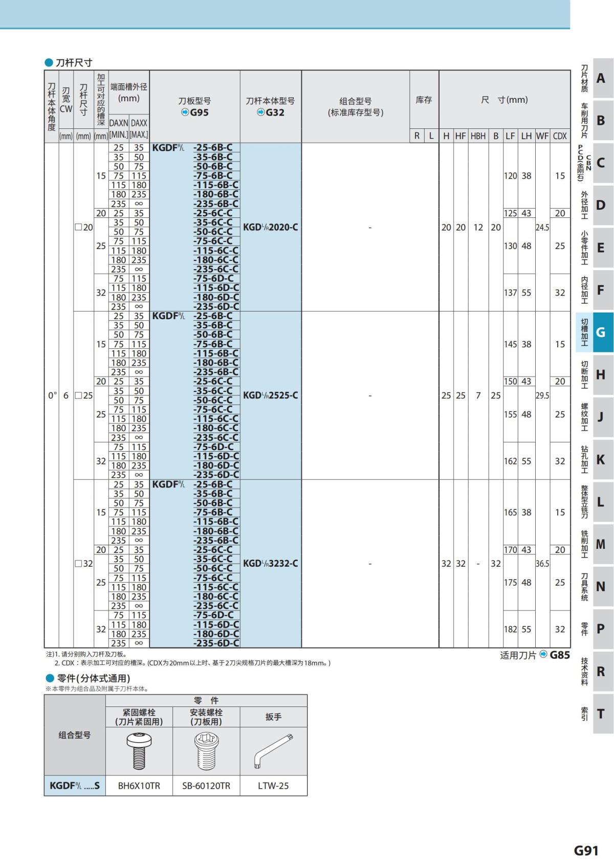Click the light blue KGD 2525-C cell

click(x=271, y=395)
